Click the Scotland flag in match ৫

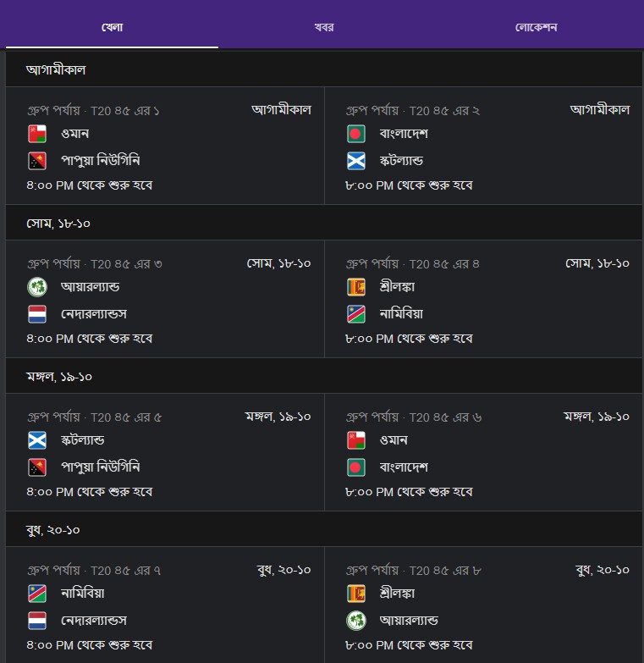[37, 440]
